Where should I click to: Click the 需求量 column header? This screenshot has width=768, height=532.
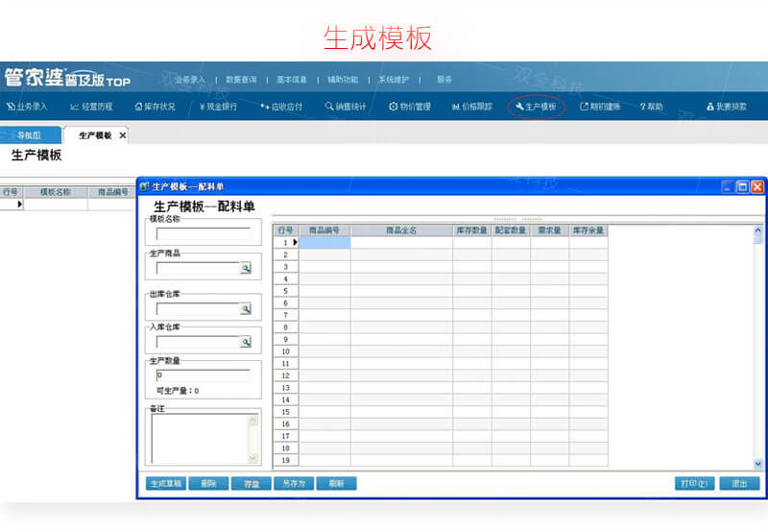click(x=549, y=230)
